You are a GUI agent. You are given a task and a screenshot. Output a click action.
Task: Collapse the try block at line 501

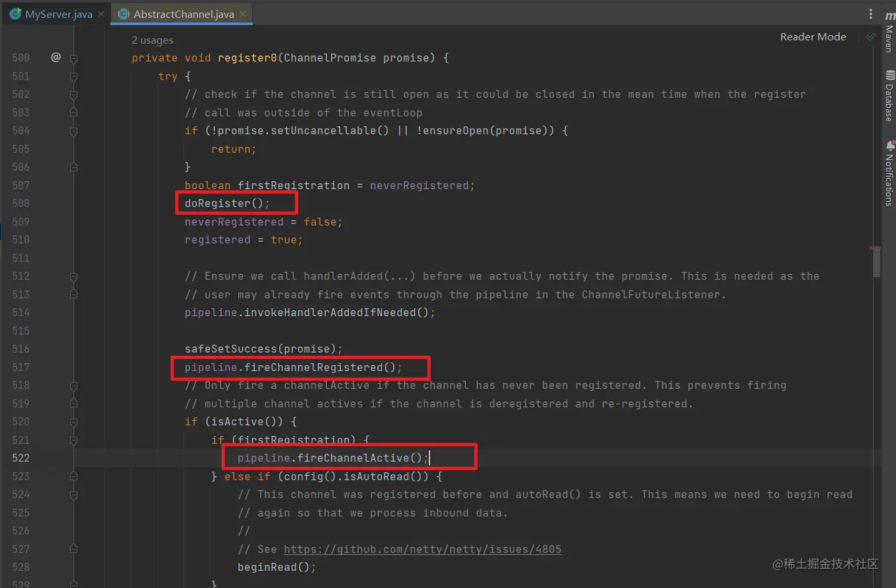tap(73, 76)
